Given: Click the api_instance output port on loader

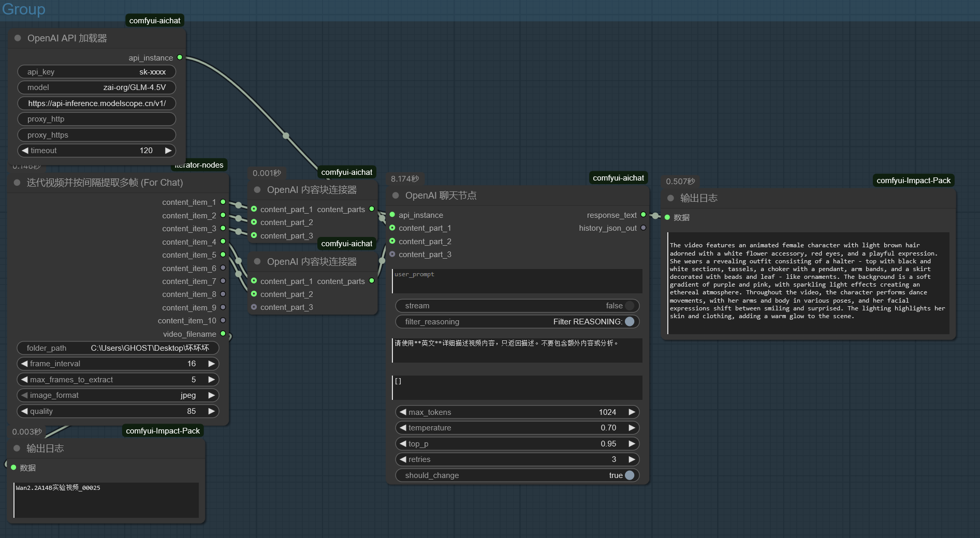Looking at the screenshot, I should 180,57.
